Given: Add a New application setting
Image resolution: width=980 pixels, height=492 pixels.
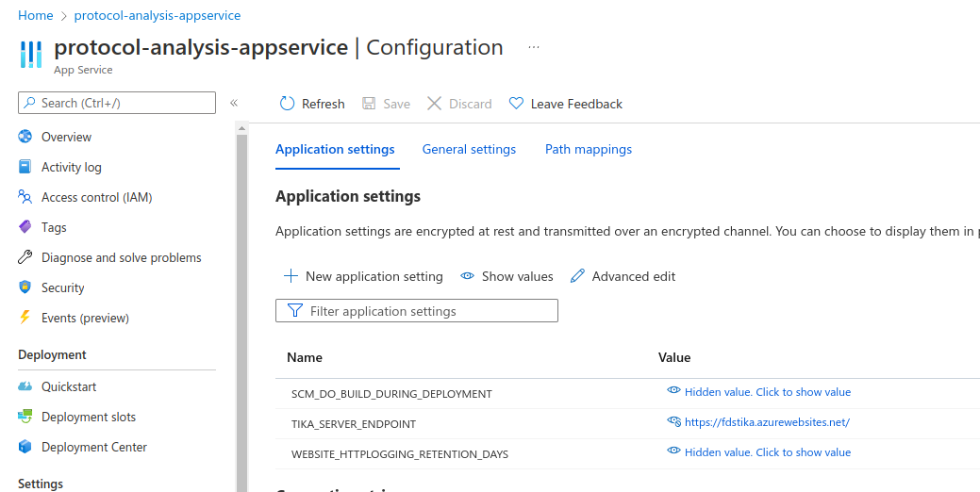Looking at the screenshot, I should [x=363, y=276].
